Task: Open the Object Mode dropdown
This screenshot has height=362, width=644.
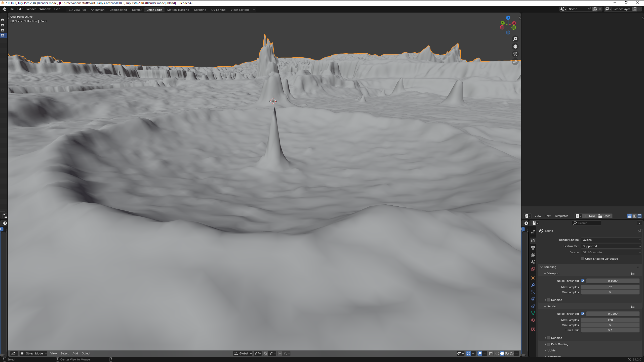Action: pyautogui.click(x=33, y=353)
